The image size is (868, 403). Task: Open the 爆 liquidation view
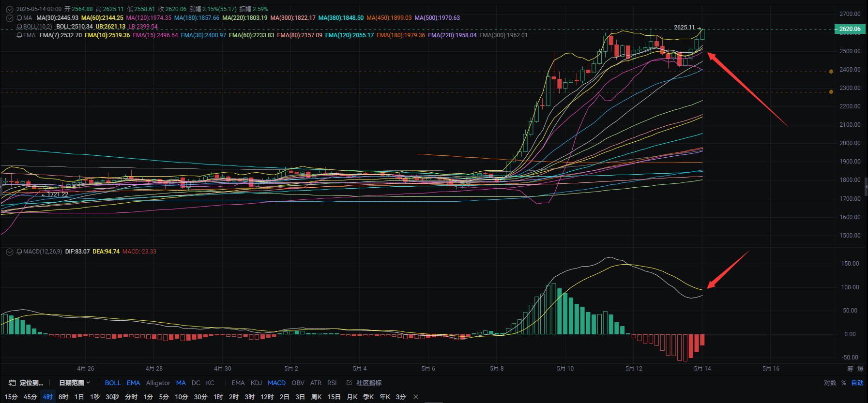[x=860, y=369]
